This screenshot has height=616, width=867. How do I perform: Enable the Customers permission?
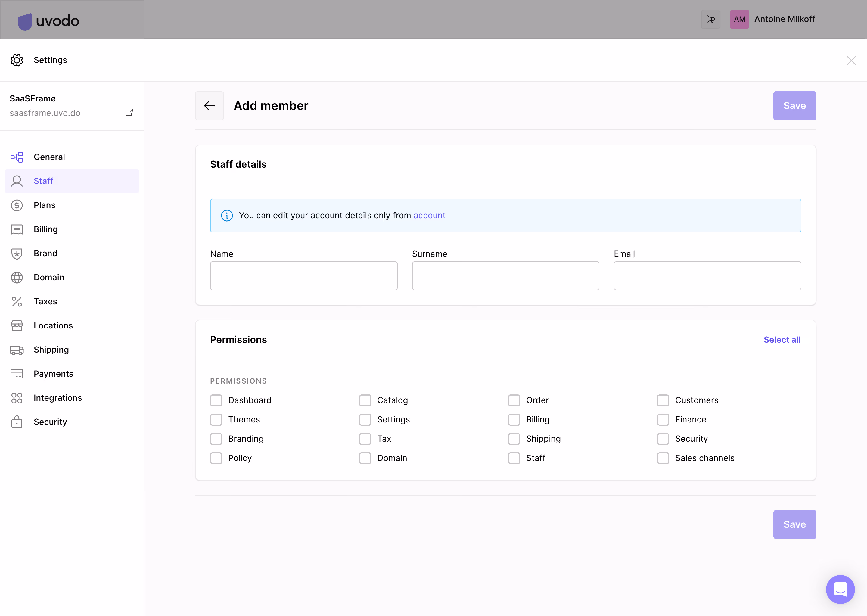[x=663, y=400]
